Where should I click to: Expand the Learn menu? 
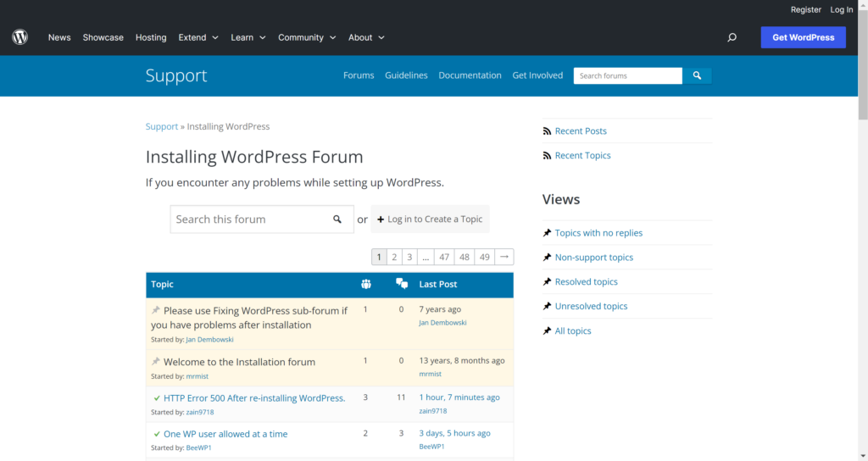[x=248, y=37]
